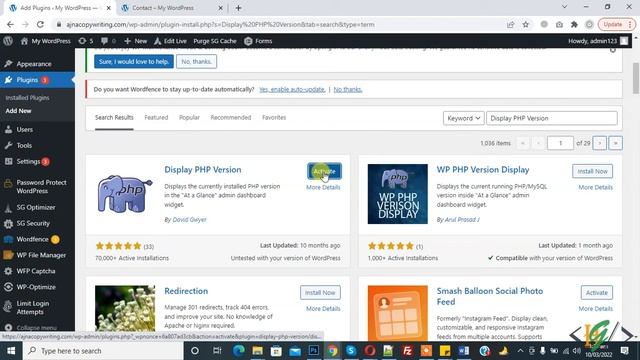Click "No thanks." link for Wordfence
The image size is (640, 360).
click(348, 89)
